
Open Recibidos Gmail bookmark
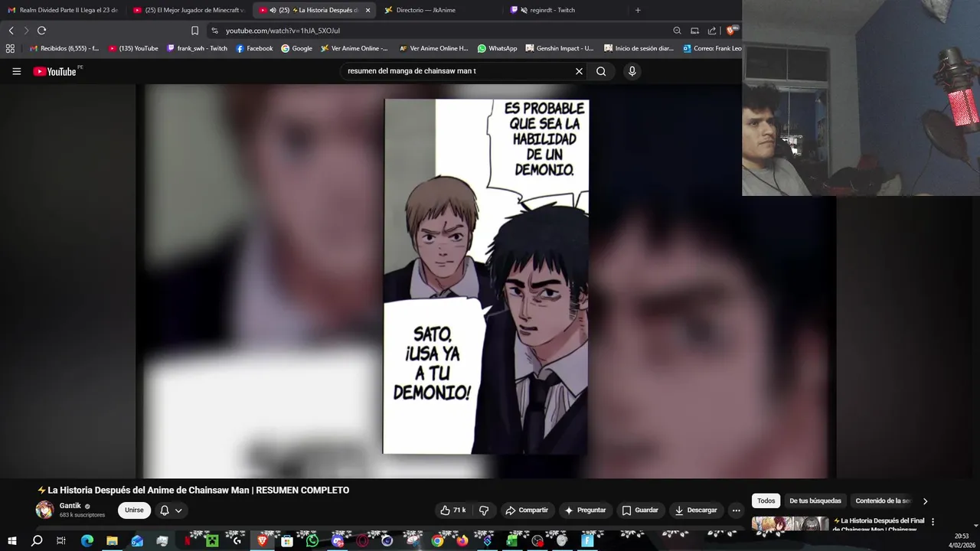64,48
